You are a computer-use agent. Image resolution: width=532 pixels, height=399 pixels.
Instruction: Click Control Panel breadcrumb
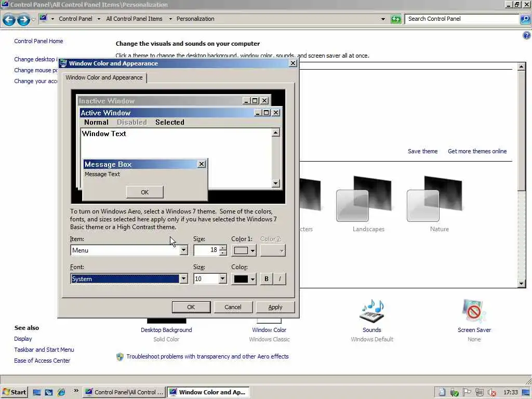(x=75, y=19)
